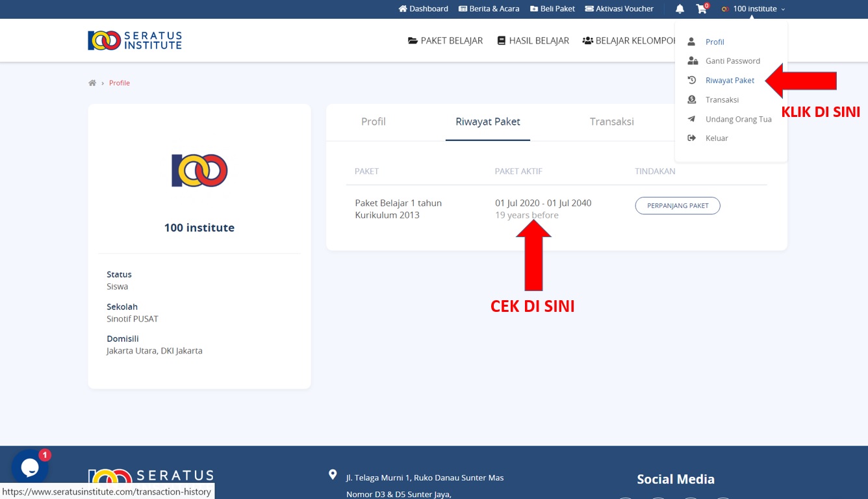This screenshot has height=499, width=868.
Task: Choose Keluar to log out
Action: [x=717, y=138]
